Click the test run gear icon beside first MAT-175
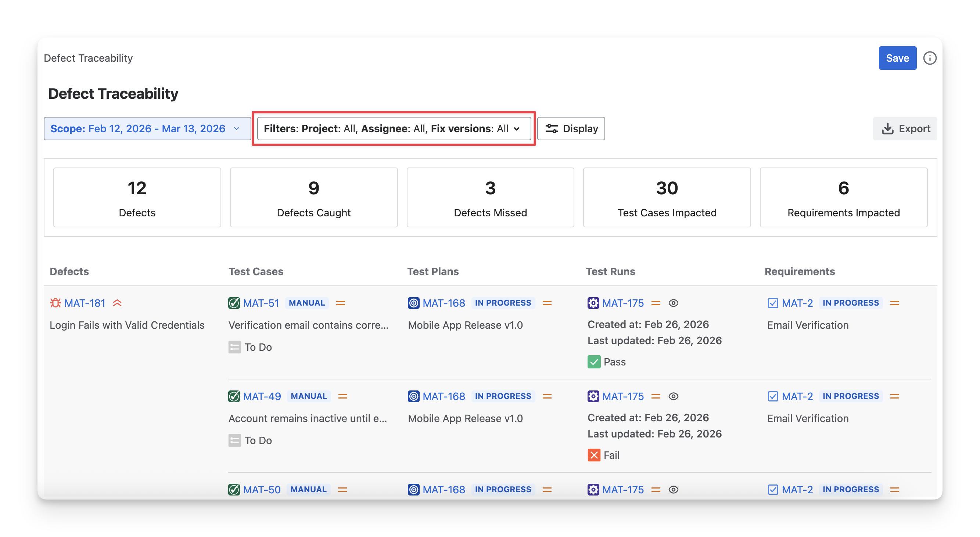 tap(593, 303)
